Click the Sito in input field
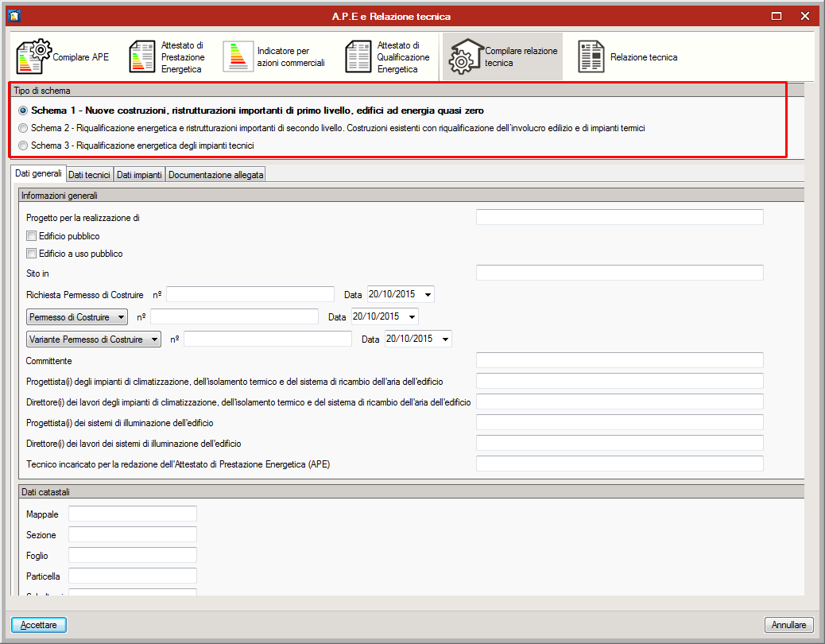The width and height of the screenshot is (825, 644). (x=620, y=273)
